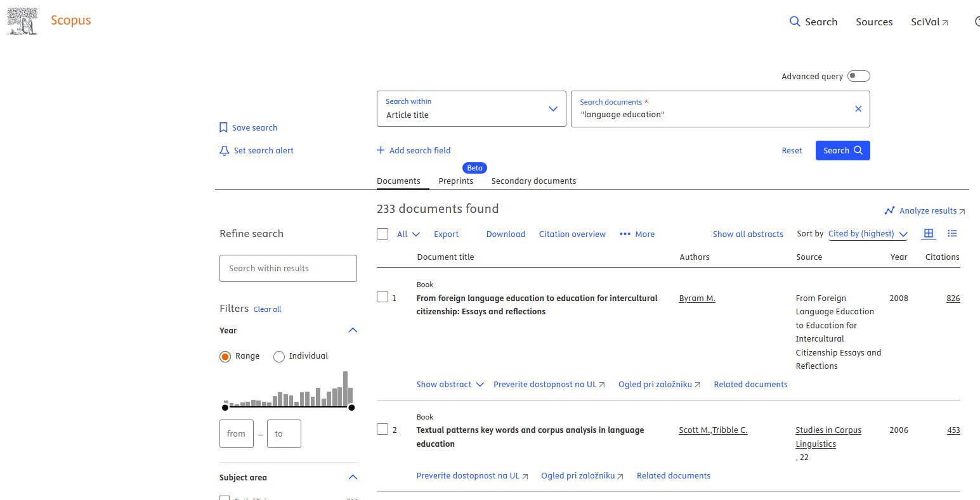Click Citation overview
This screenshot has width=980, height=500.
[x=572, y=234]
